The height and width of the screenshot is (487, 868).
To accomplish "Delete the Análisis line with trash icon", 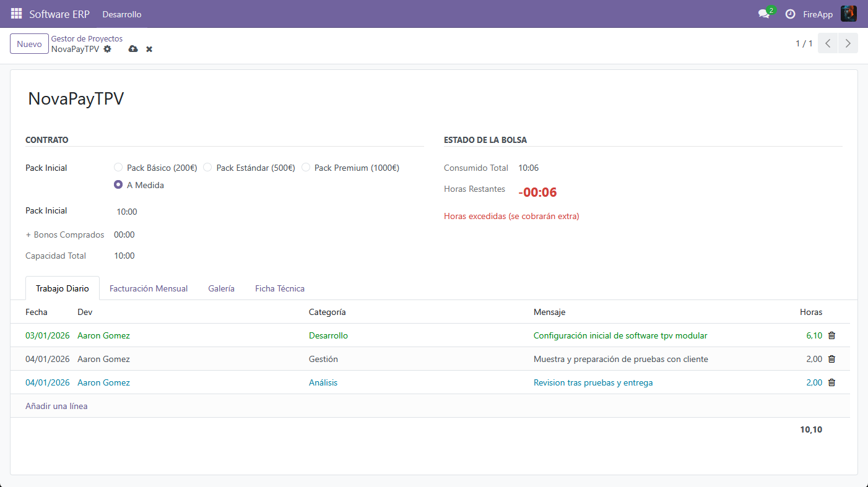I will pyautogui.click(x=831, y=382).
